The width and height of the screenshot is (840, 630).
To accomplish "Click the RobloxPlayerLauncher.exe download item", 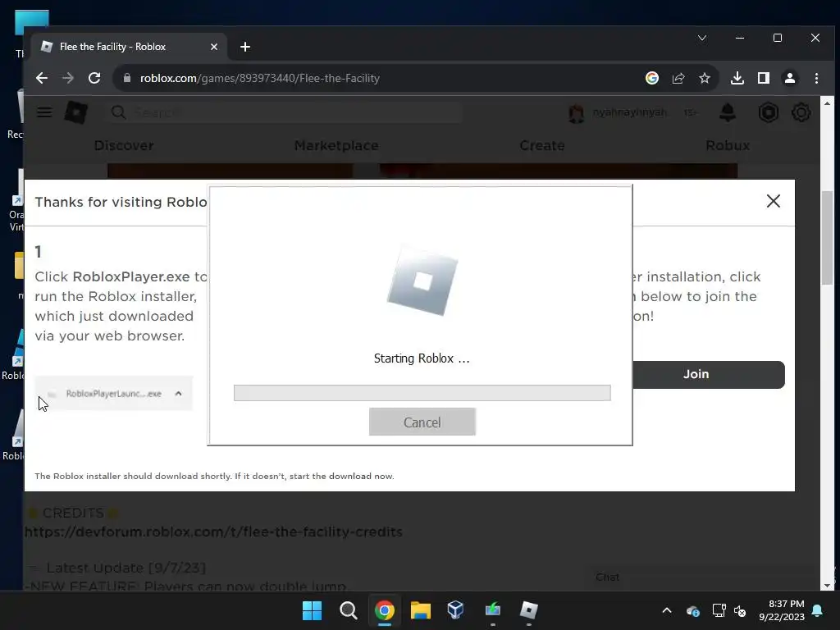I will (x=113, y=394).
